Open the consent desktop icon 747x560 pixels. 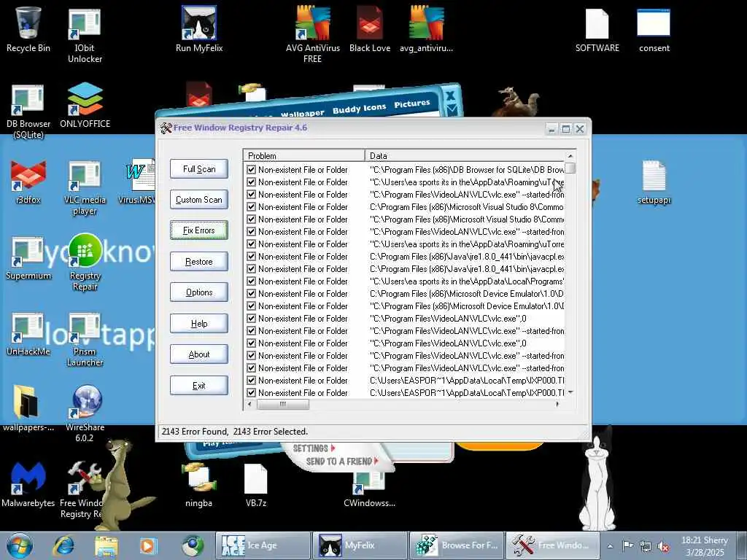[654, 29]
